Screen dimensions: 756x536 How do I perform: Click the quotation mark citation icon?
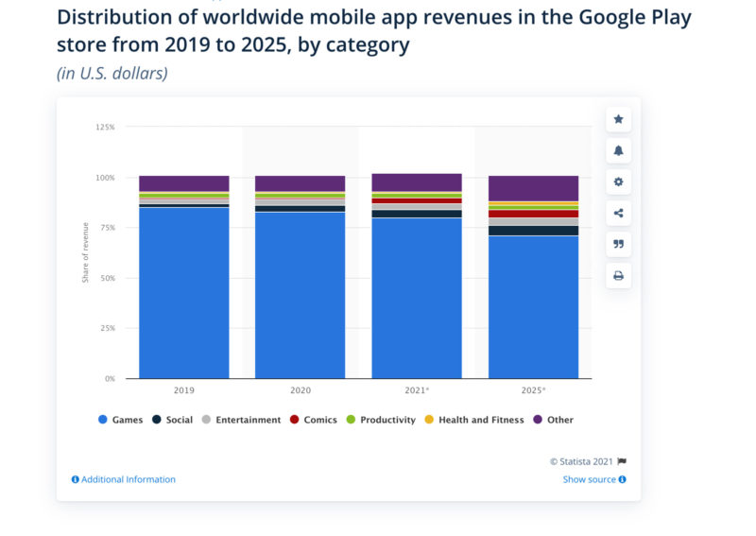(618, 244)
